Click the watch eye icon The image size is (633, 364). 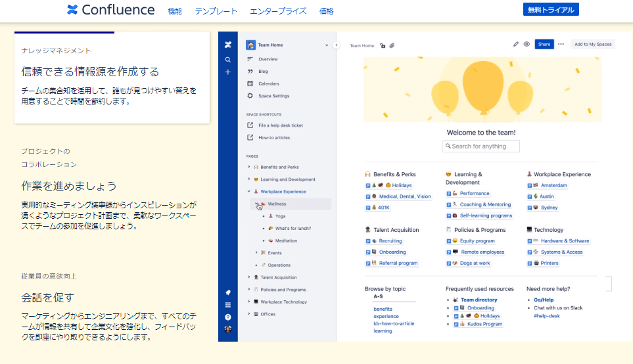527,45
